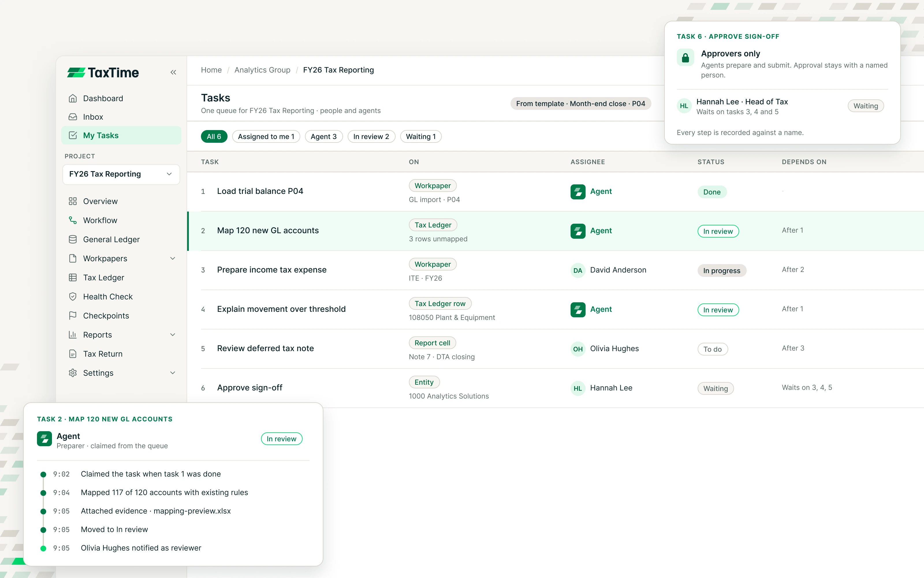The height and width of the screenshot is (578, 924).
Task: Open Workpaper tag on Load trial balance row
Action: click(x=433, y=186)
